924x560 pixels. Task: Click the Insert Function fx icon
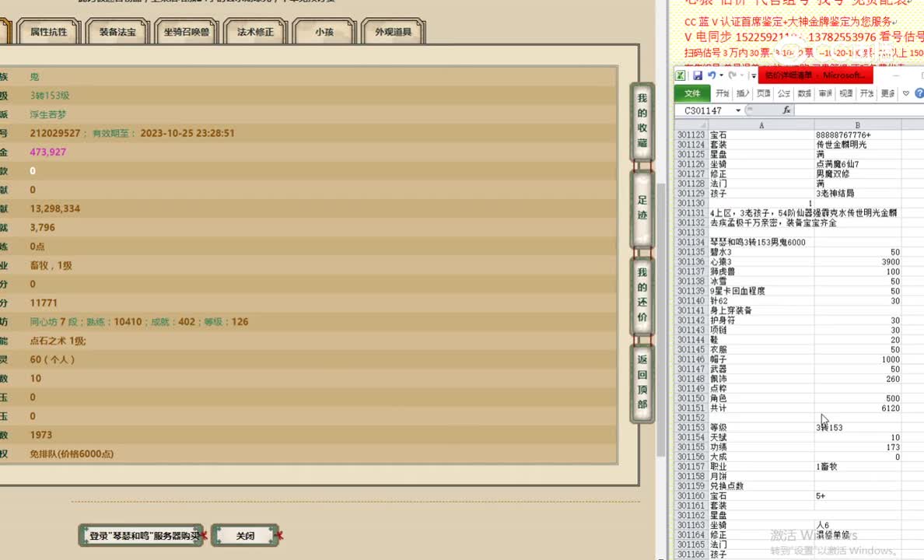[787, 110]
